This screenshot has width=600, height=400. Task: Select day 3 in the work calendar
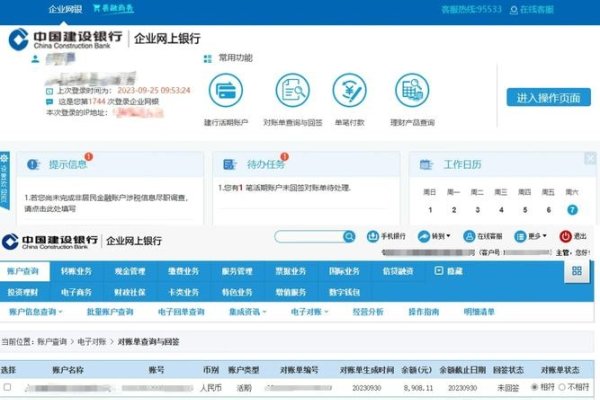pos(478,210)
